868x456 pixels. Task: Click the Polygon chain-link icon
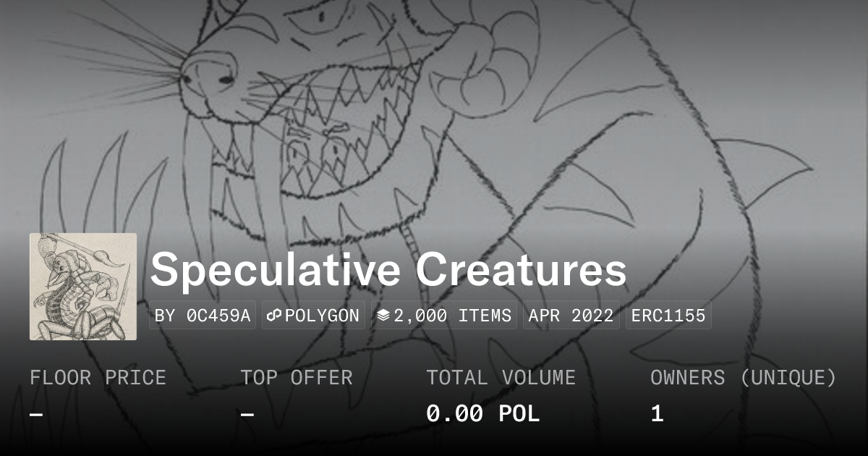(274, 316)
